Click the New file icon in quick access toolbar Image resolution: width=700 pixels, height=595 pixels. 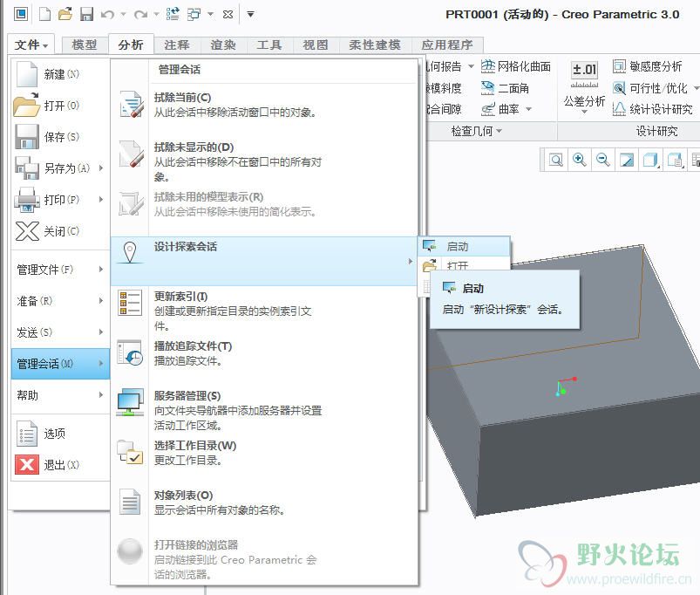[44, 14]
